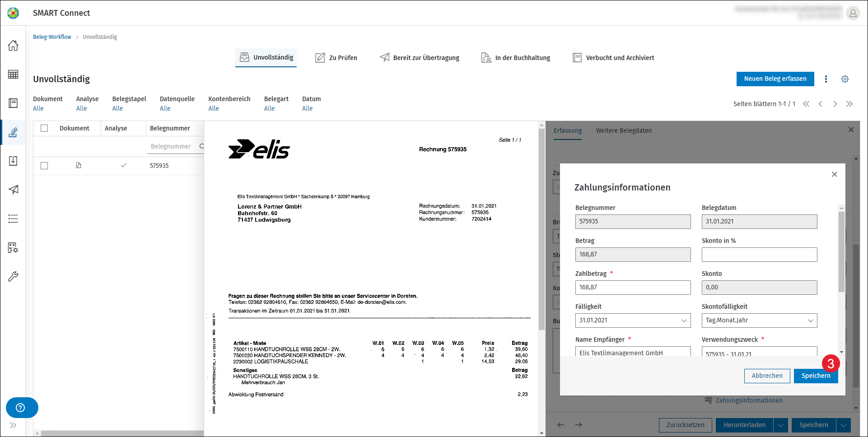Open the document list icon in the sidebar
This screenshot has height=437, width=868.
(13, 103)
